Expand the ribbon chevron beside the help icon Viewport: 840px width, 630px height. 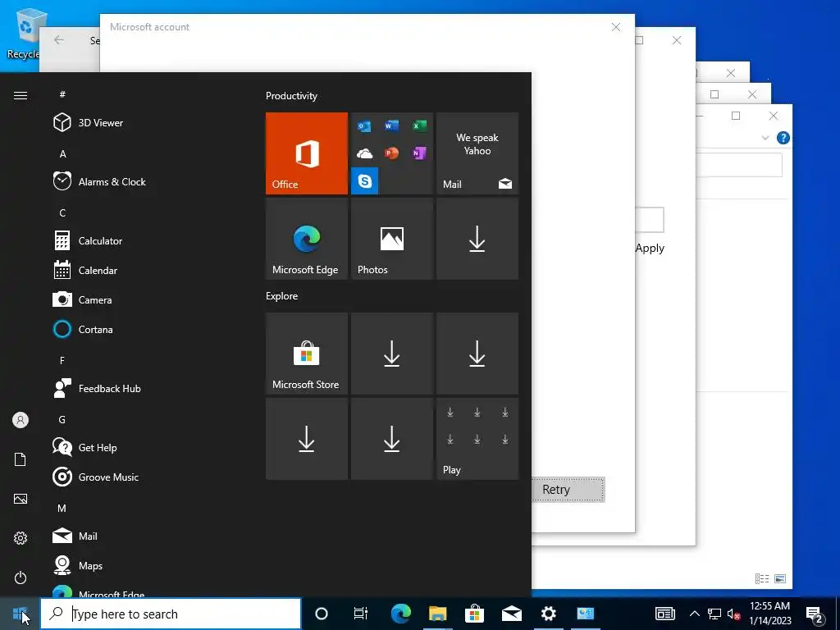point(765,138)
